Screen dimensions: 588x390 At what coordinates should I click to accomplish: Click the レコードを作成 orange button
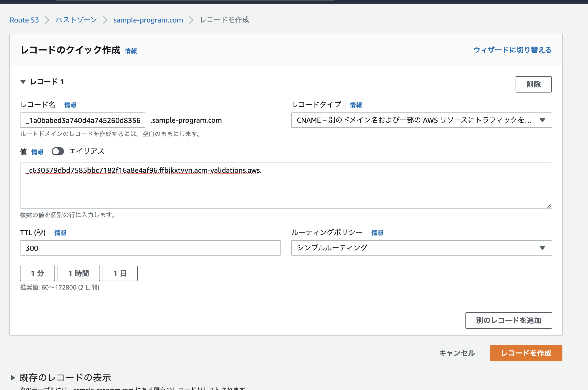click(x=526, y=353)
